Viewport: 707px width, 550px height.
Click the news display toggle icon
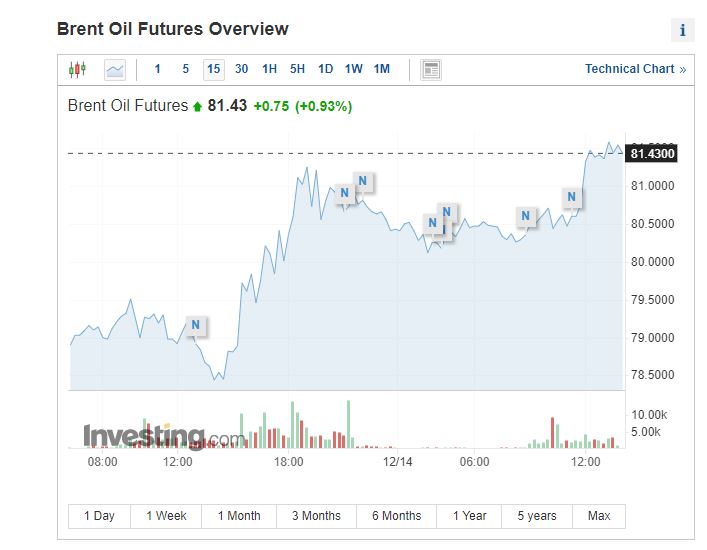tap(431, 69)
